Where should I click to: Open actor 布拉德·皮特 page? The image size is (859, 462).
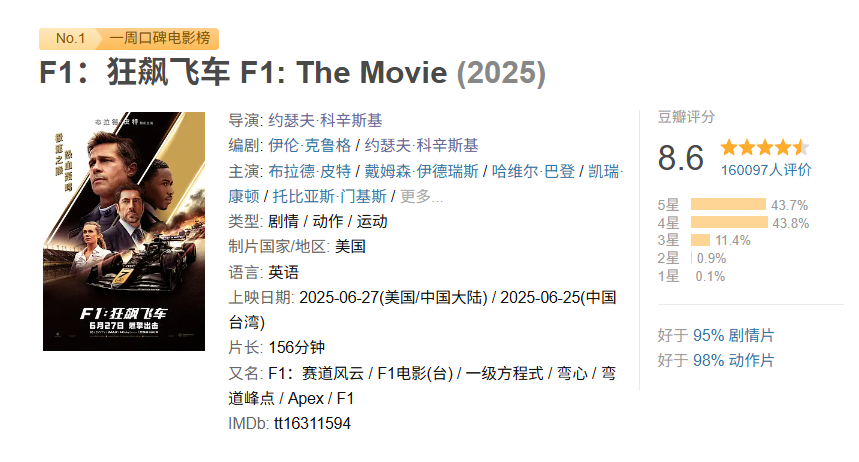(x=310, y=171)
